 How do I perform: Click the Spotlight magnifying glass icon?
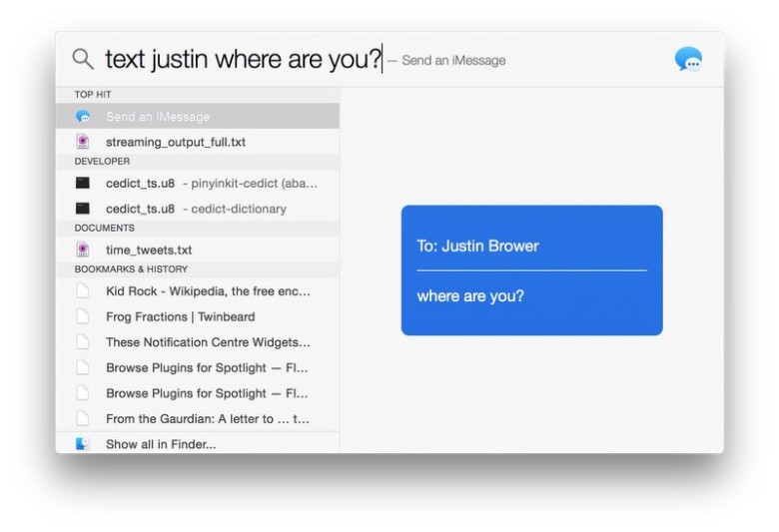pos(82,59)
